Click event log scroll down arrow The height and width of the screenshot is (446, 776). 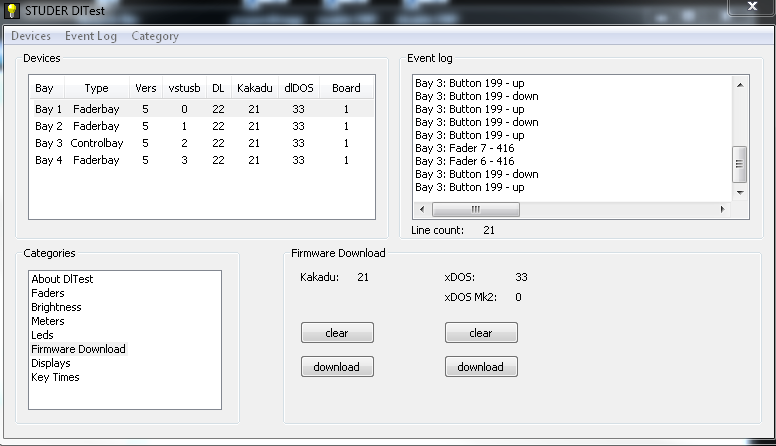(x=740, y=193)
